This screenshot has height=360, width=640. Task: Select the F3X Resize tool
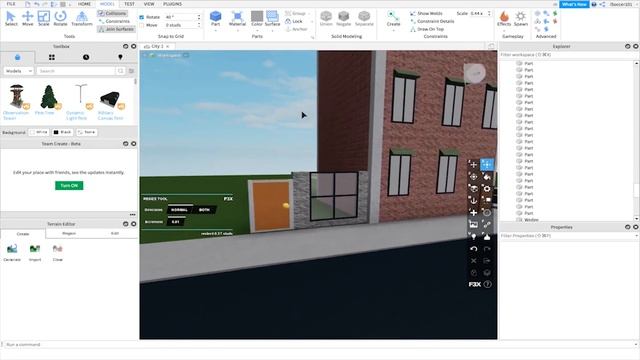point(487,164)
